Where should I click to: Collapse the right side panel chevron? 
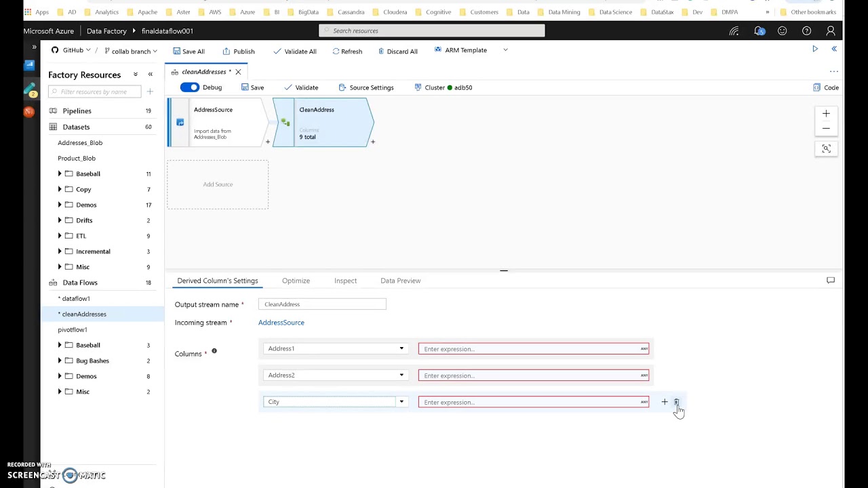point(834,49)
